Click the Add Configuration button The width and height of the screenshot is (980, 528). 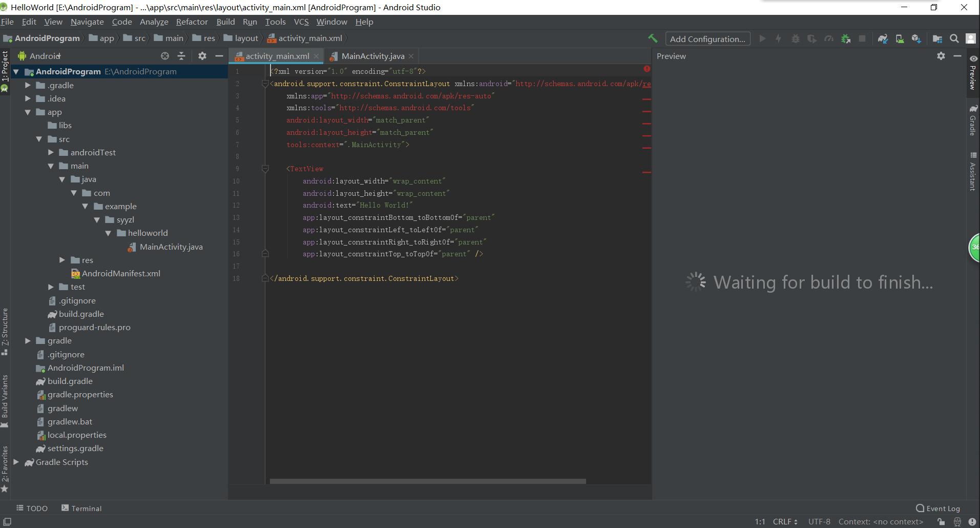point(707,39)
